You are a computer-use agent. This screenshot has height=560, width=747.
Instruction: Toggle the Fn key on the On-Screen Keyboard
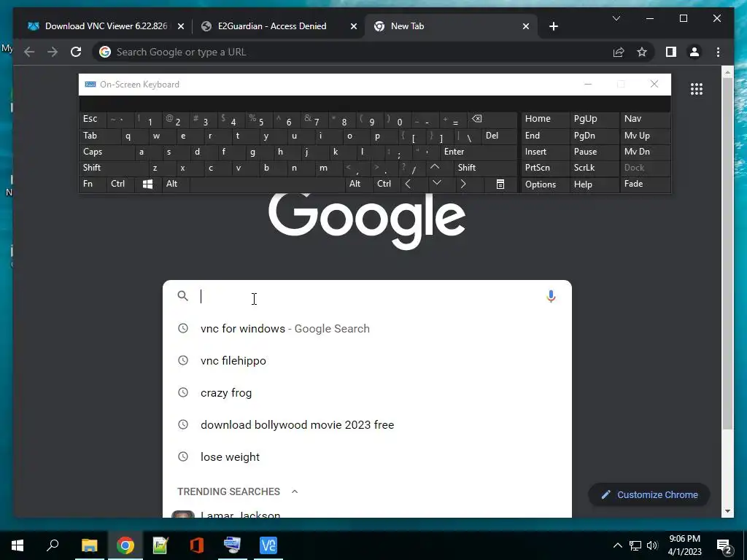[93, 184]
